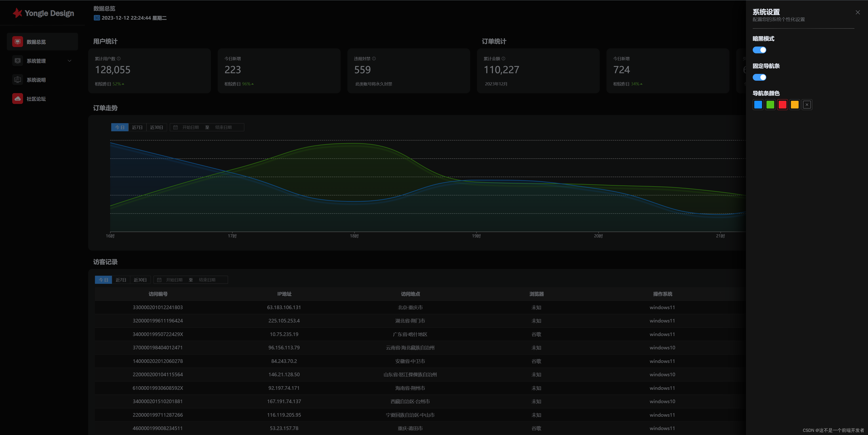Pick the red navigation bar color
Image resolution: width=868 pixels, height=435 pixels.
pyautogui.click(x=782, y=105)
